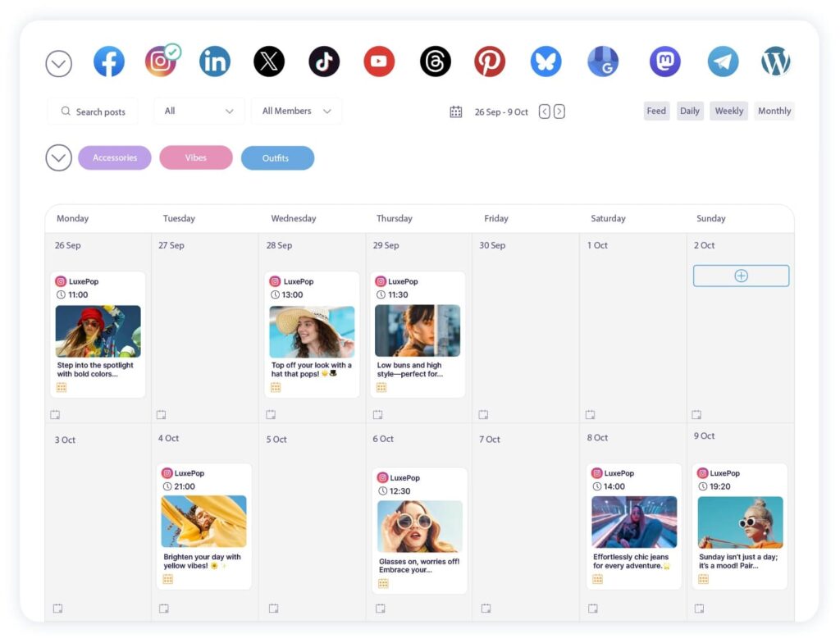Open the calendar date picker icon
The width and height of the screenshot is (840, 643).
point(456,112)
